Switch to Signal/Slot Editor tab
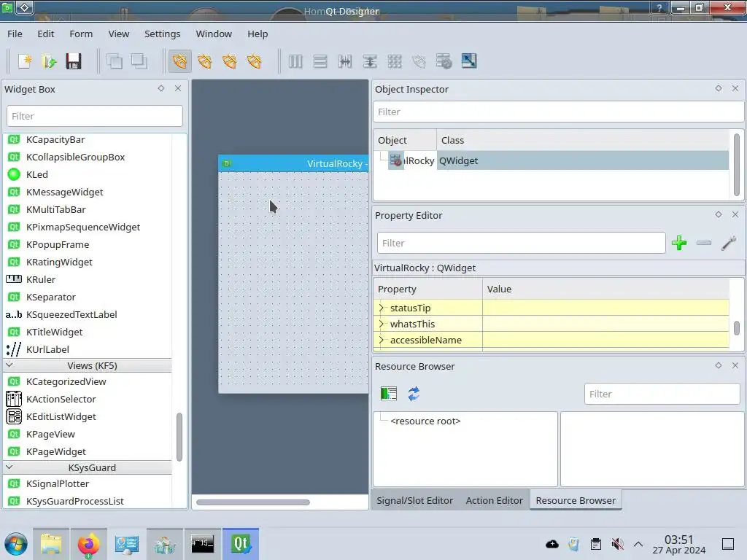Screen dimensions: 747x560 414,500
